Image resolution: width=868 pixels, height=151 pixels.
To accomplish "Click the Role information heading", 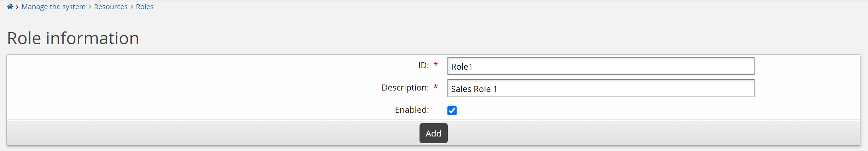I will tap(73, 38).
